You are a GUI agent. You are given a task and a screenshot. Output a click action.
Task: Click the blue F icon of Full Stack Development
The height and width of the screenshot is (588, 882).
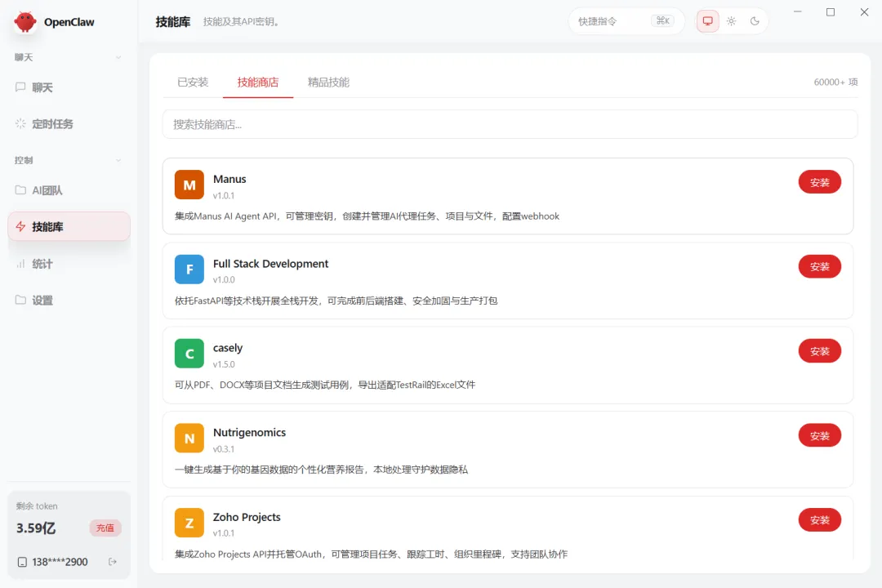click(x=189, y=269)
